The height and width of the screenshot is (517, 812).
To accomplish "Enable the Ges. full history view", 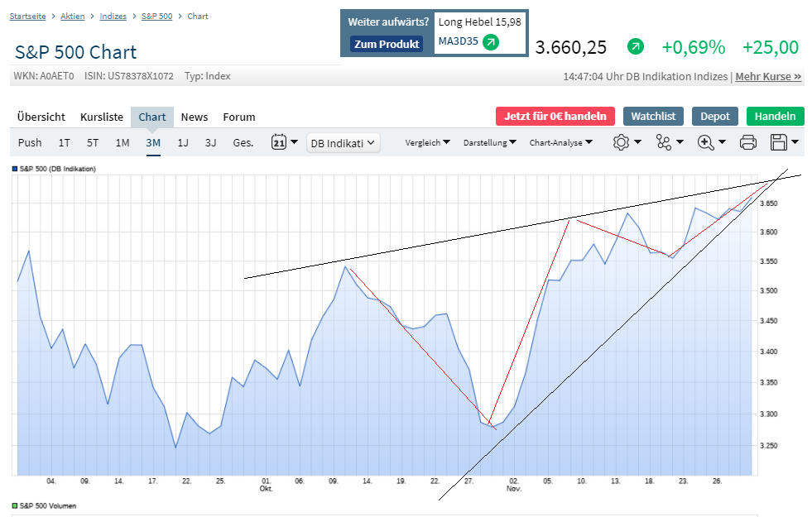I will 243,141.
